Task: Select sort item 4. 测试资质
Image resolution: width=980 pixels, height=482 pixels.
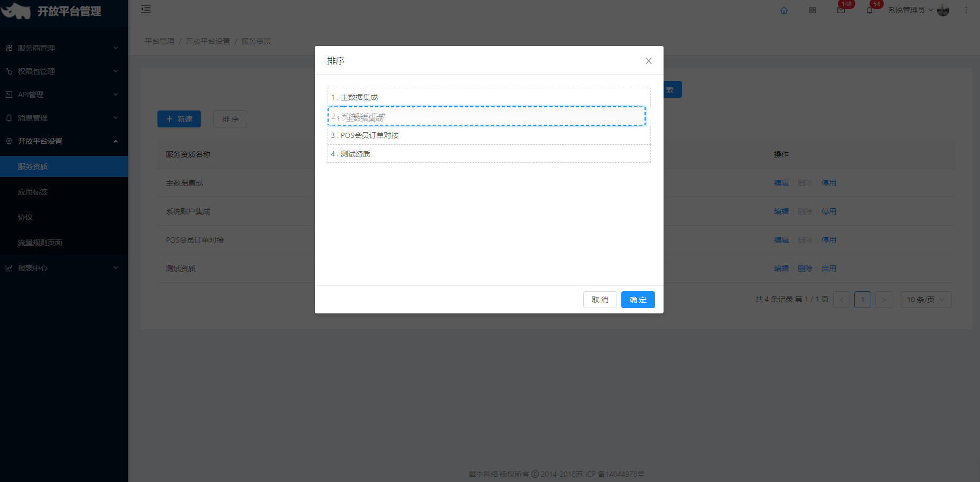Action: (489, 154)
